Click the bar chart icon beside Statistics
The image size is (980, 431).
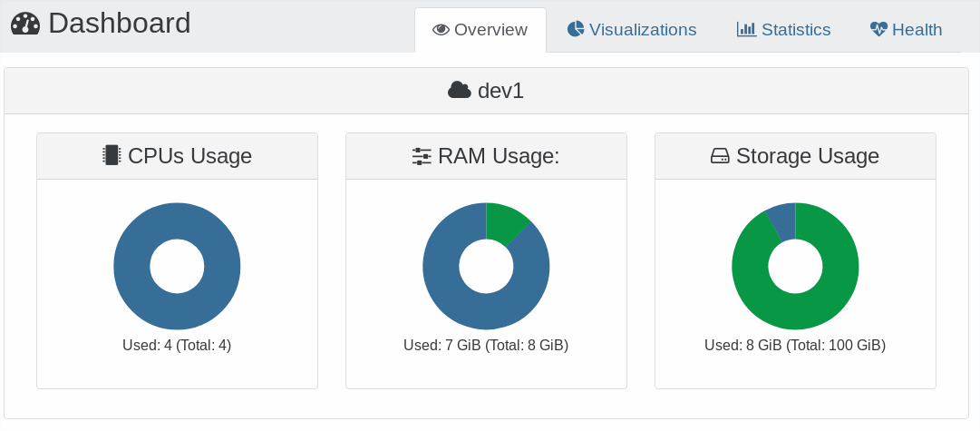(x=746, y=29)
